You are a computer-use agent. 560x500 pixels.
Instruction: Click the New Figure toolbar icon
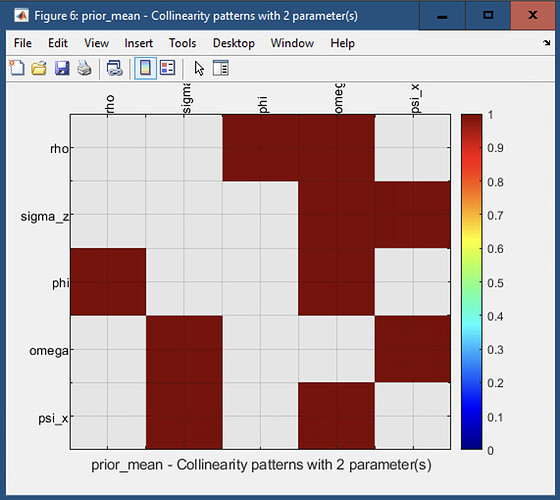pyautogui.click(x=16, y=68)
